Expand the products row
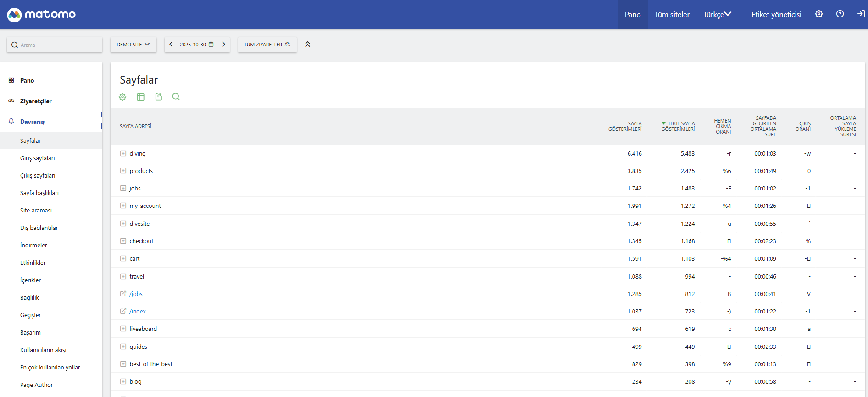The width and height of the screenshot is (868, 397). (123, 171)
